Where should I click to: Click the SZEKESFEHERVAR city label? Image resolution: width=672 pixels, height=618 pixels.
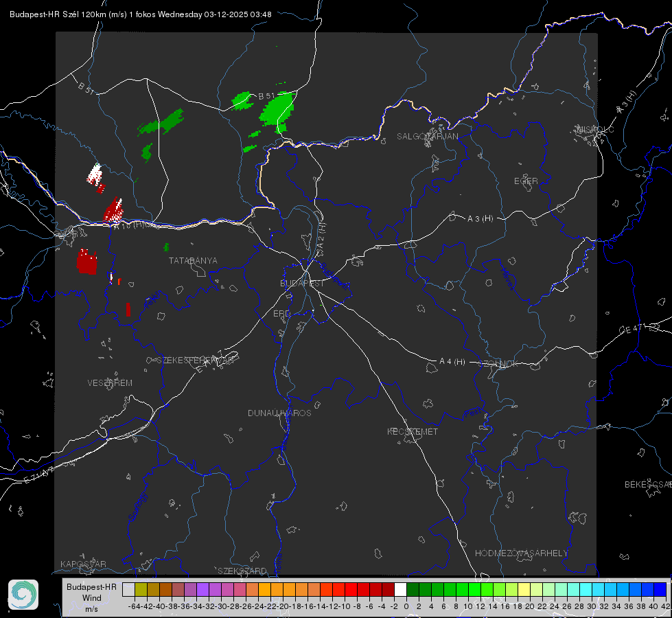195,360
